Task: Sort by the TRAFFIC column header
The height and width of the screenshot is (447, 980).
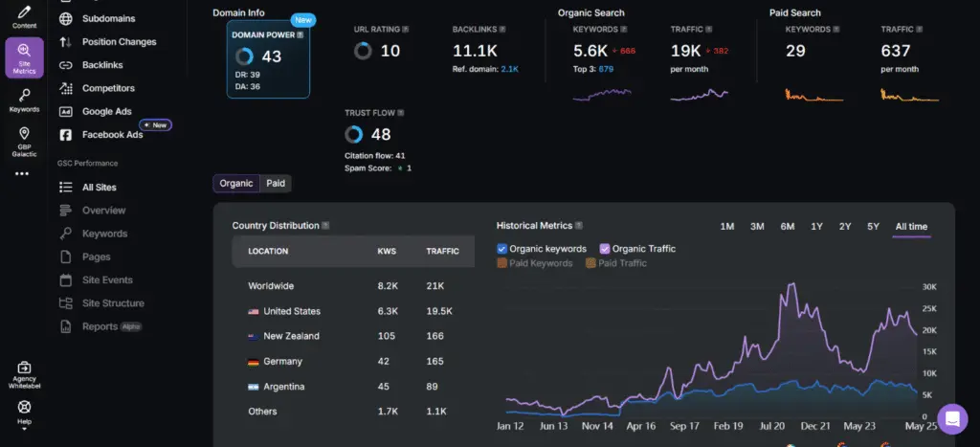Action: click(x=442, y=252)
